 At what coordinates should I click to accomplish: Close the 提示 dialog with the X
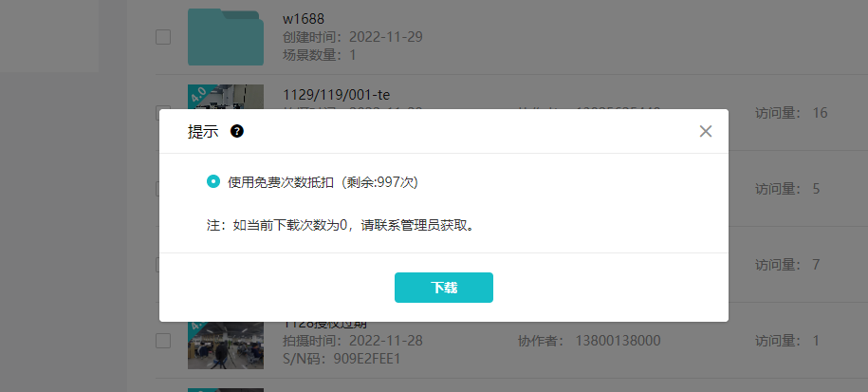coord(705,131)
